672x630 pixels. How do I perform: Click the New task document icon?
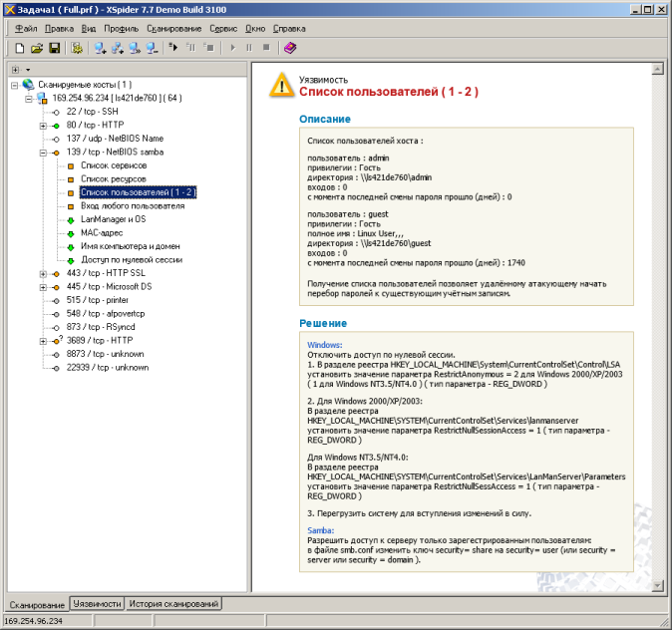point(19,48)
